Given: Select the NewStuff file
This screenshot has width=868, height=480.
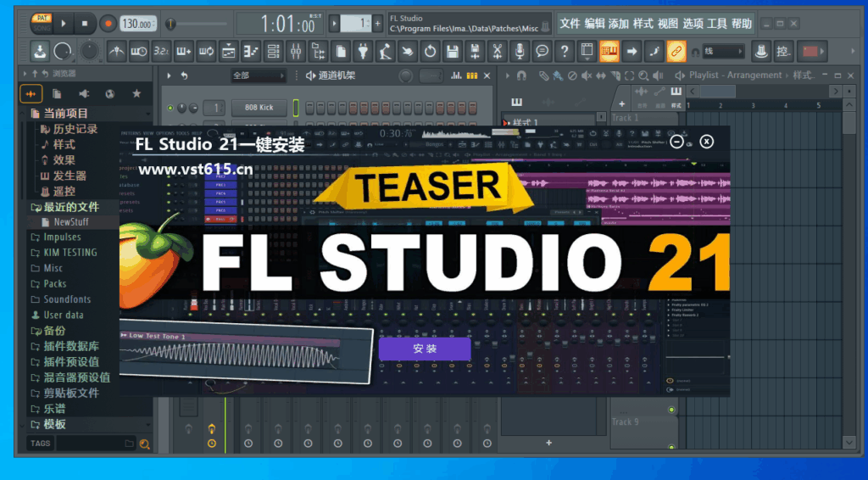Looking at the screenshot, I should [x=65, y=222].
